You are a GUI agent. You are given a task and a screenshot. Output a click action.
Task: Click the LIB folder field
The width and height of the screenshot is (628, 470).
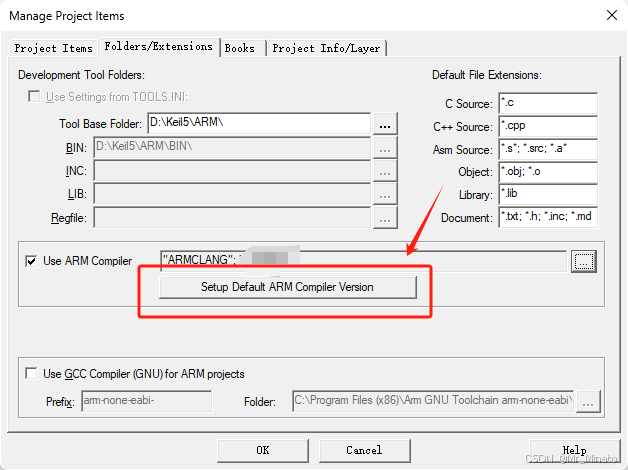click(232, 194)
